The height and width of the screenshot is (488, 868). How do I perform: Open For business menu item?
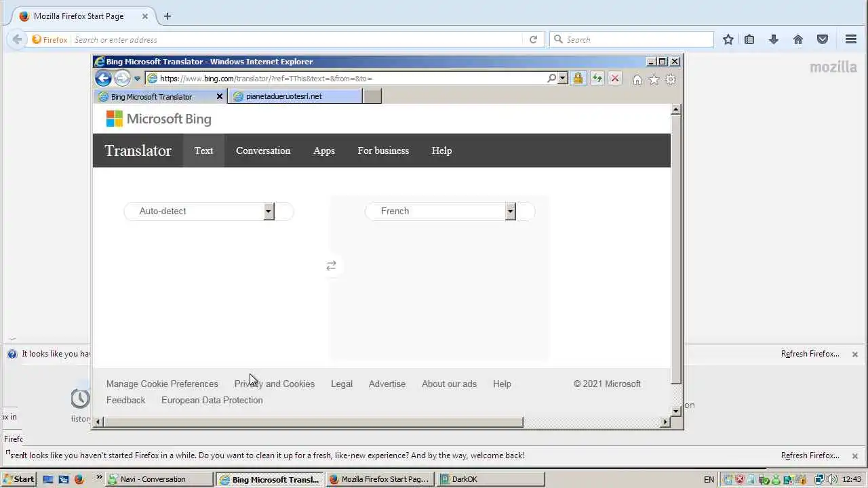[383, 150]
